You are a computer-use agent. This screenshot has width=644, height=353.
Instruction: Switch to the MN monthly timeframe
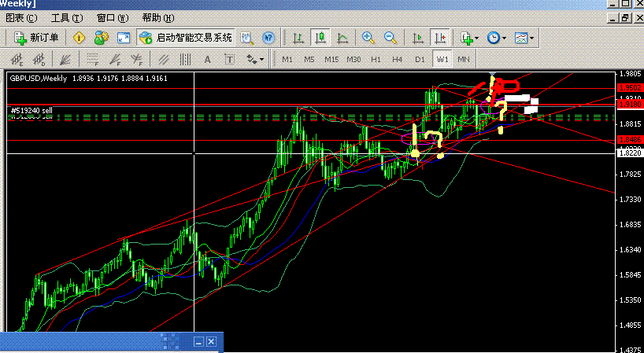(463, 60)
